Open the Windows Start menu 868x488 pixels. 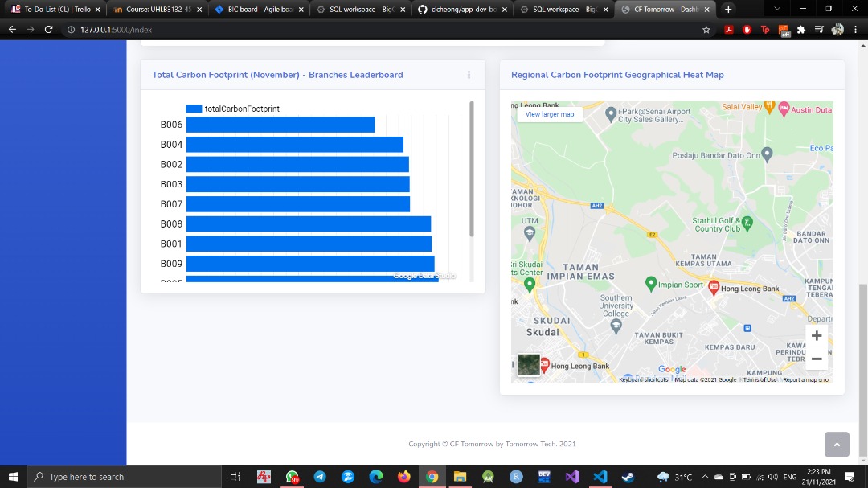tap(14, 477)
